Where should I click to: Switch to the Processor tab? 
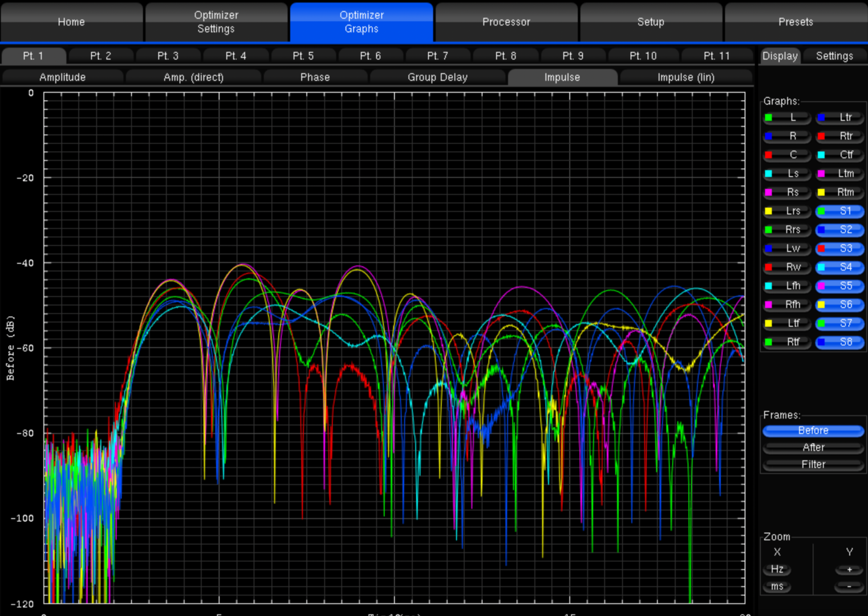506,22
